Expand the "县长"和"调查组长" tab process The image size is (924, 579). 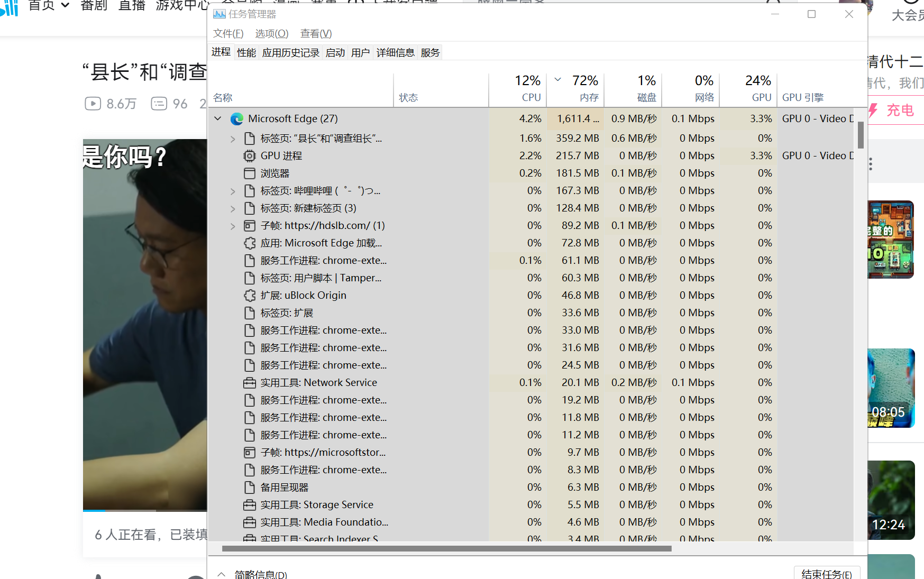pyautogui.click(x=233, y=139)
